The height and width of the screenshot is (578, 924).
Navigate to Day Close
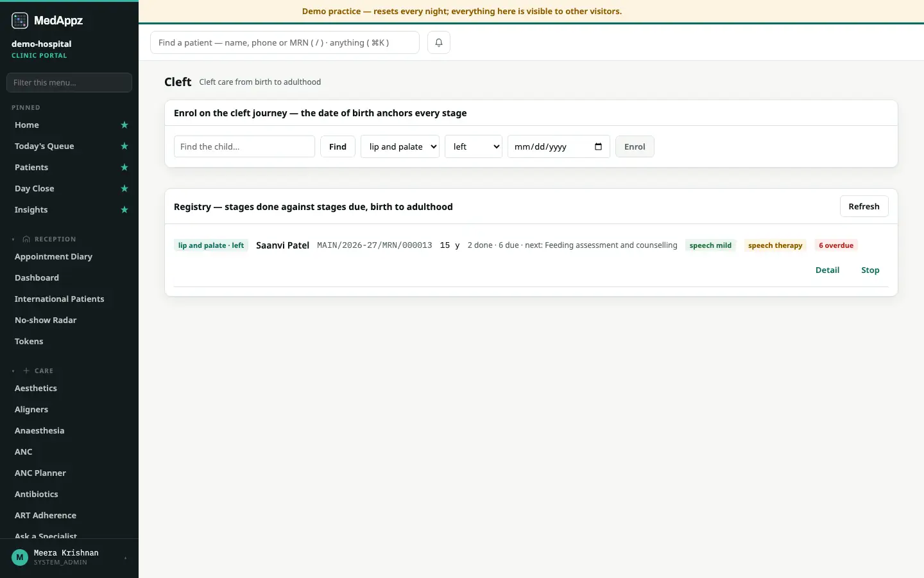tap(35, 189)
